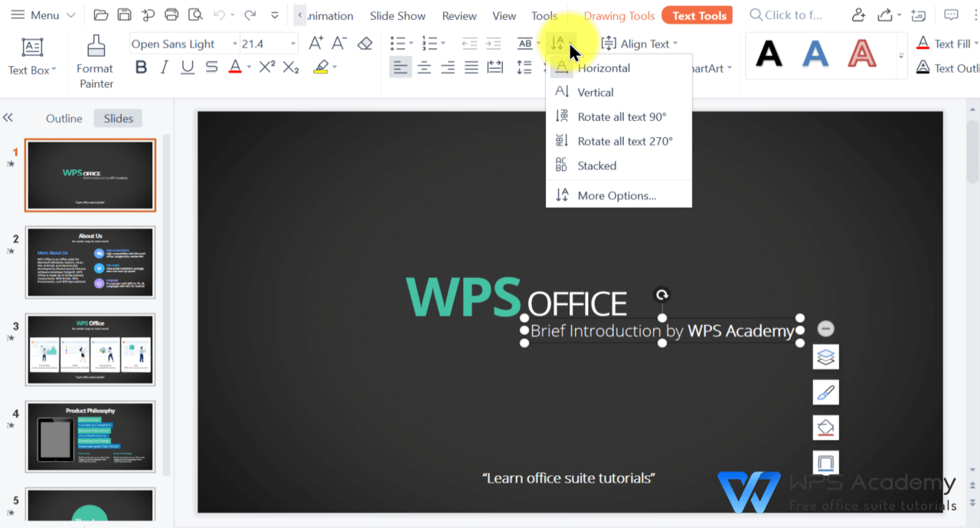Click the brush style icon beside the text box
Screen dimensions: 980x528
click(x=825, y=392)
